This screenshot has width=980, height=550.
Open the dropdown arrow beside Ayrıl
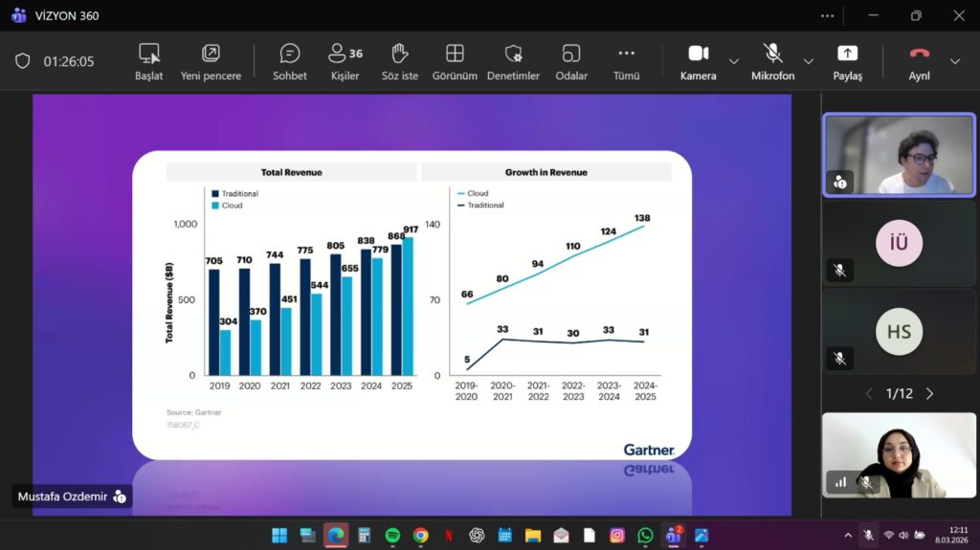(x=954, y=61)
